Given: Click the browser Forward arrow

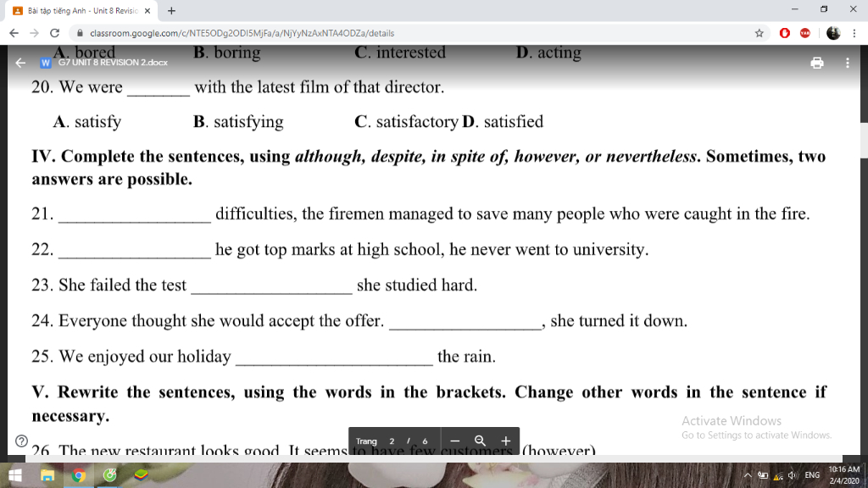Looking at the screenshot, I should [x=34, y=33].
